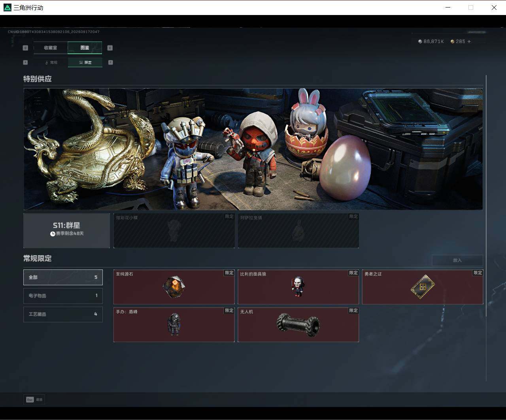Add currency with the plus button
The height and width of the screenshot is (420, 506).
(x=469, y=41)
